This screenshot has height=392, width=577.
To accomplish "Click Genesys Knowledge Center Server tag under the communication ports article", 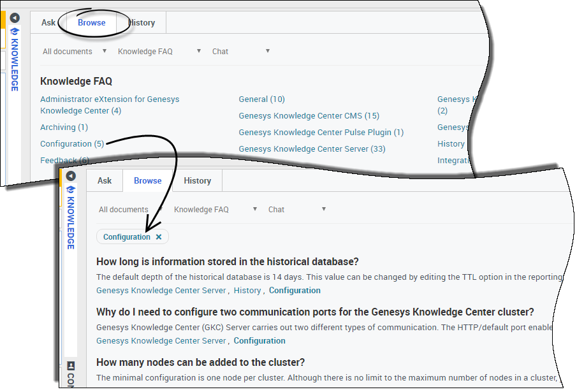I will 161,341.
